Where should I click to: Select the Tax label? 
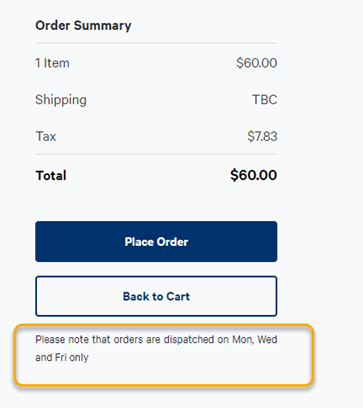coord(46,136)
